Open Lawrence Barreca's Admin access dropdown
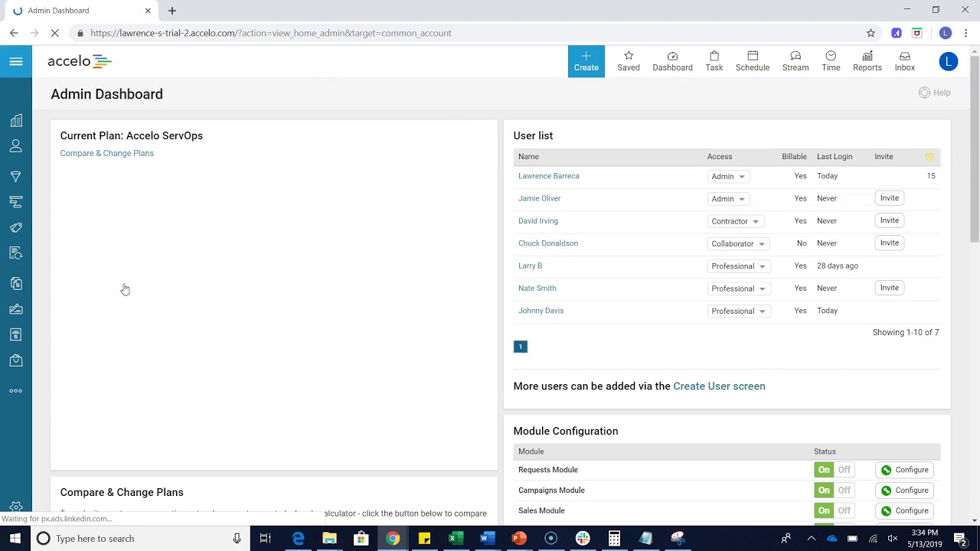Viewport: 980px width, 551px height. point(728,176)
